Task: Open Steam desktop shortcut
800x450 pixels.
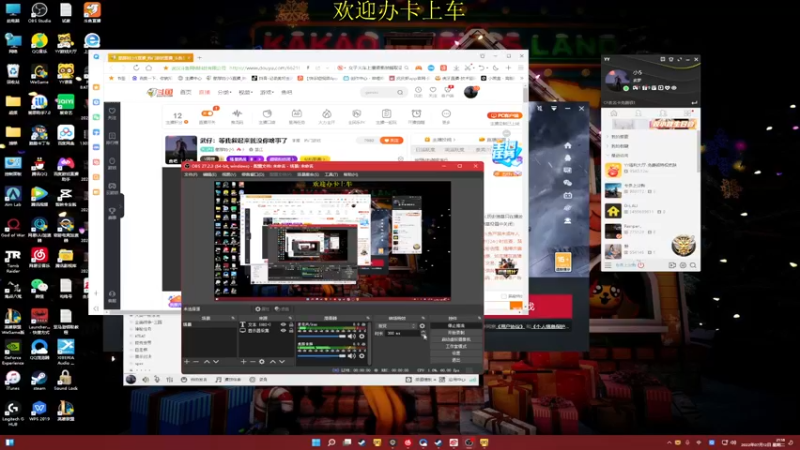Action: [39, 380]
